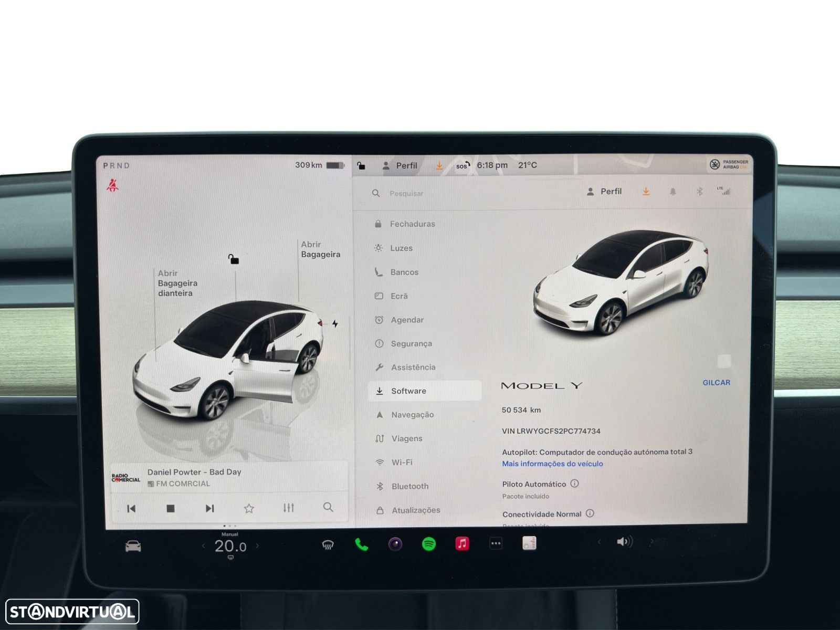Unlock car via padlock above vehicle
The height and width of the screenshot is (630, 840).
[234, 259]
